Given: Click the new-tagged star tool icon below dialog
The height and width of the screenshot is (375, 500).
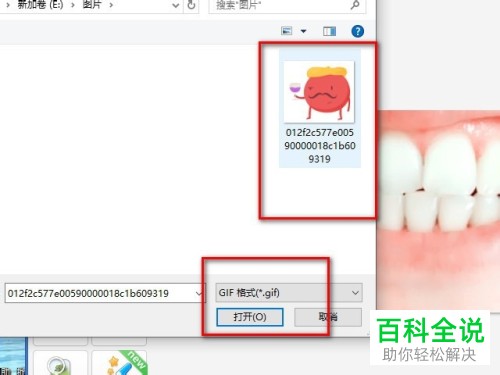Looking at the screenshot, I should click(x=119, y=363).
